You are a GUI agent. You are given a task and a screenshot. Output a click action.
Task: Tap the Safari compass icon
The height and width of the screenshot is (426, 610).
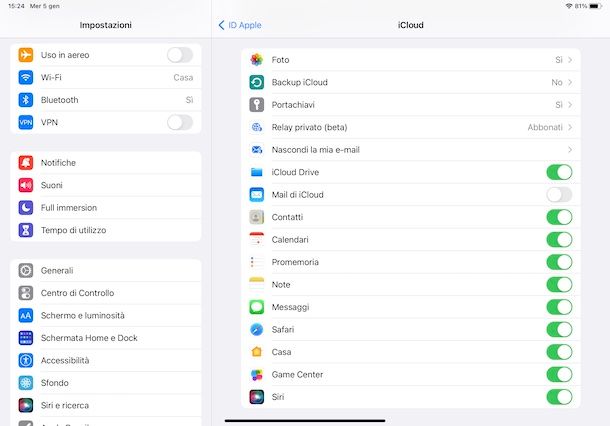[256, 330]
